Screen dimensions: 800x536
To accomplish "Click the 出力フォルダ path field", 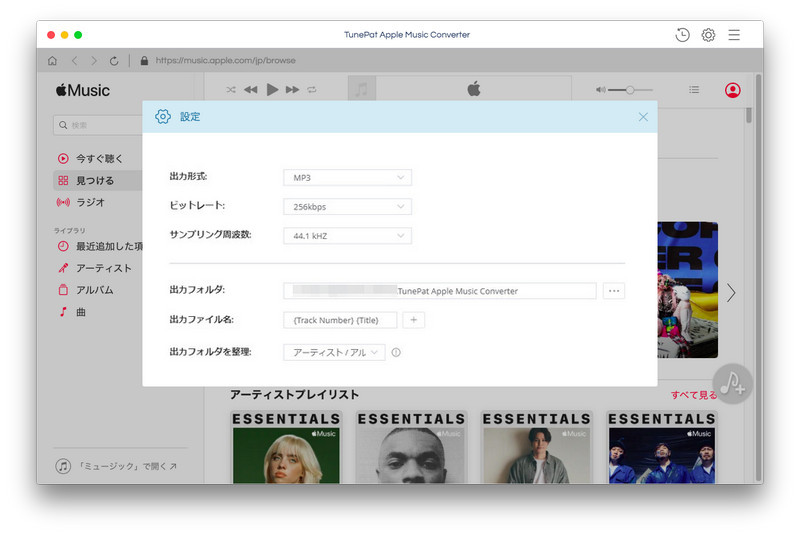I will click(440, 291).
